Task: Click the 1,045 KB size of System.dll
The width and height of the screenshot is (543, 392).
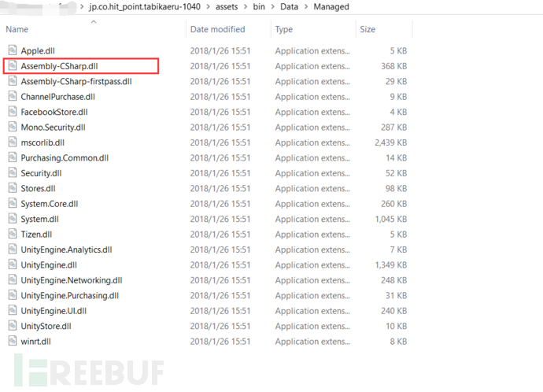Action: 390,219
